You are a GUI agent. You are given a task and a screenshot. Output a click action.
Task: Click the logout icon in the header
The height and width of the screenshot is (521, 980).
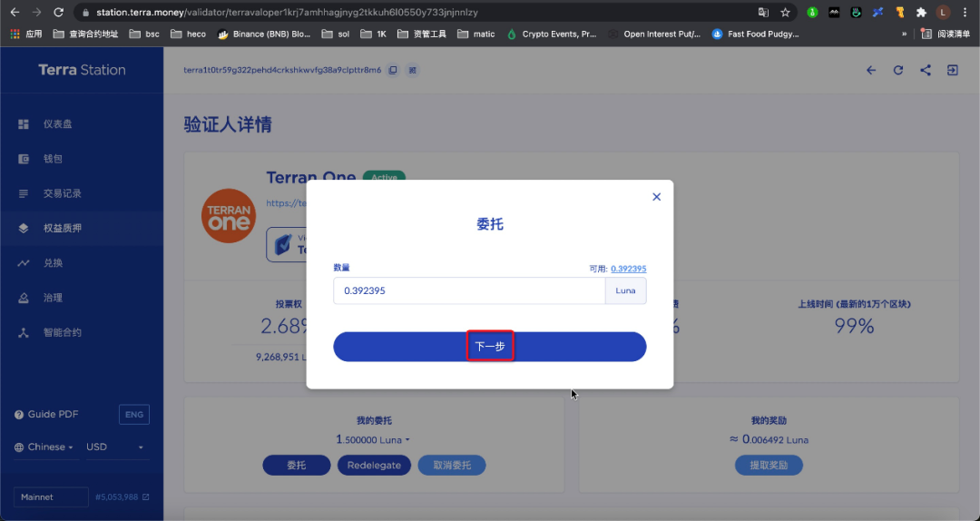tap(953, 70)
